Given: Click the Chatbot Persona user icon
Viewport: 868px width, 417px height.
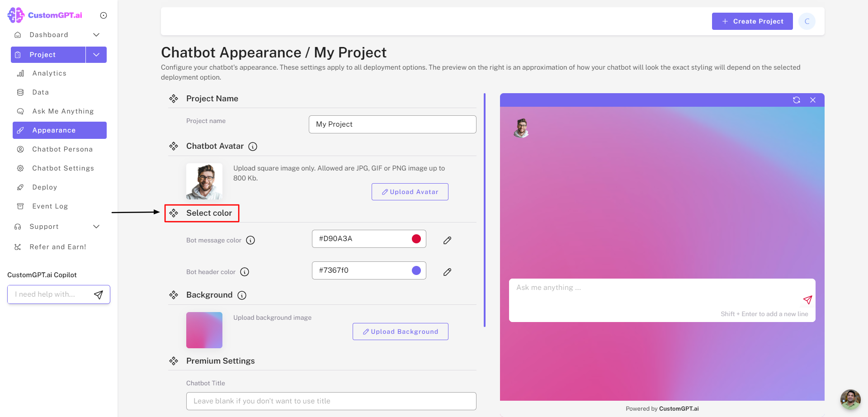Looking at the screenshot, I should (20, 149).
